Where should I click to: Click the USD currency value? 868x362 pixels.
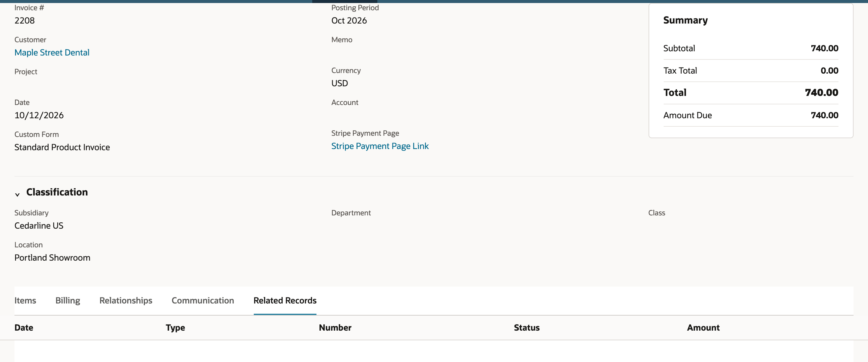340,83
